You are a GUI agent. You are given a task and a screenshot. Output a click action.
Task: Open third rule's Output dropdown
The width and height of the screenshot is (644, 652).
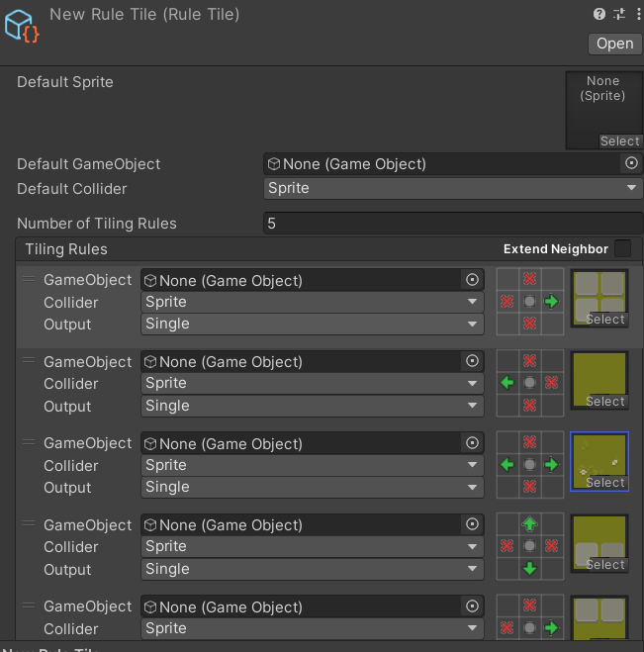313,487
